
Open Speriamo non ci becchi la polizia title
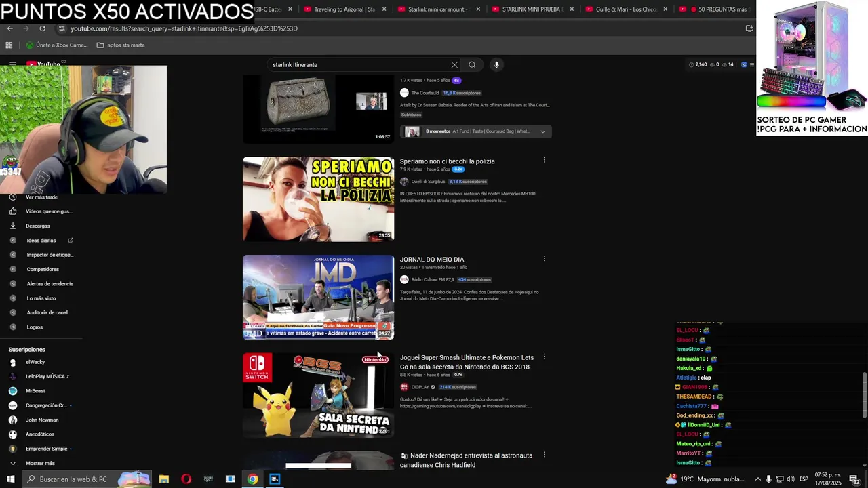[447, 161]
